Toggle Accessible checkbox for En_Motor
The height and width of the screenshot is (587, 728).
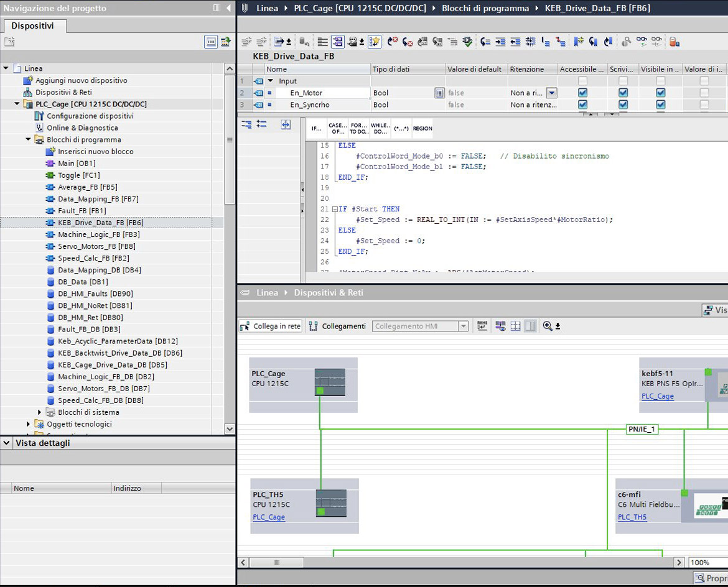(x=582, y=93)
